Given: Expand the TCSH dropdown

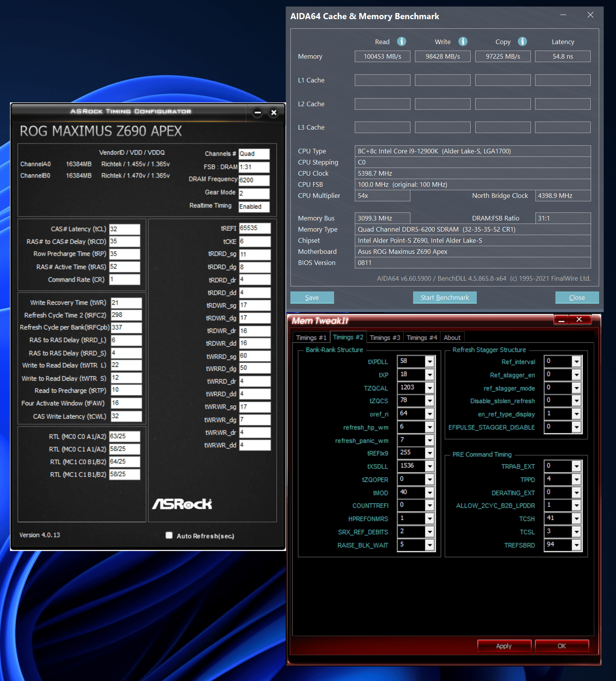Looking at the screenshot, I should [576, 519].
